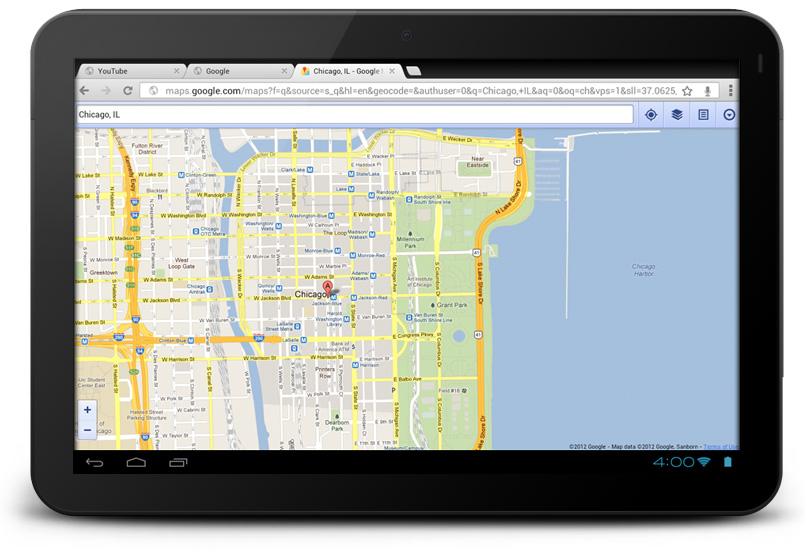This screenshot has height=551, width=805.
Task: Show my location with the crosshair icon
Action: (x=651, y=115)
